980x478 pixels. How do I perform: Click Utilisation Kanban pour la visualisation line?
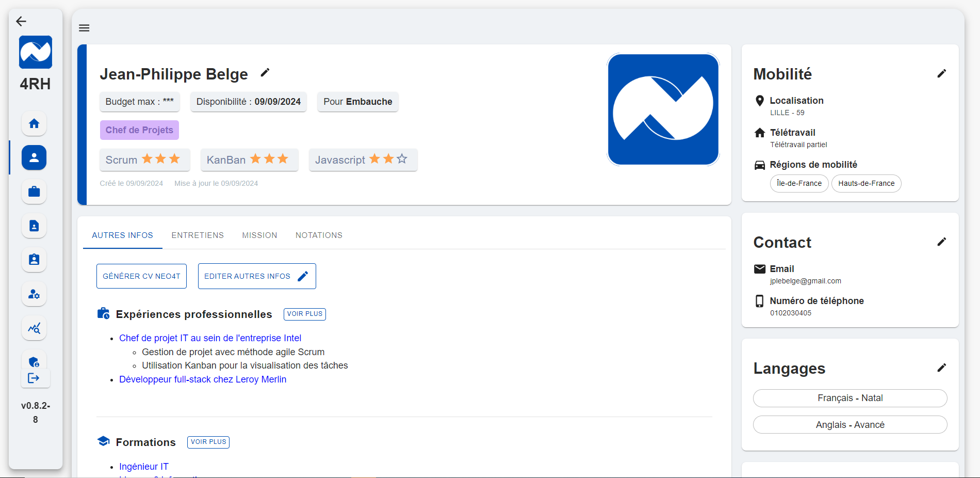coord(245,365)
